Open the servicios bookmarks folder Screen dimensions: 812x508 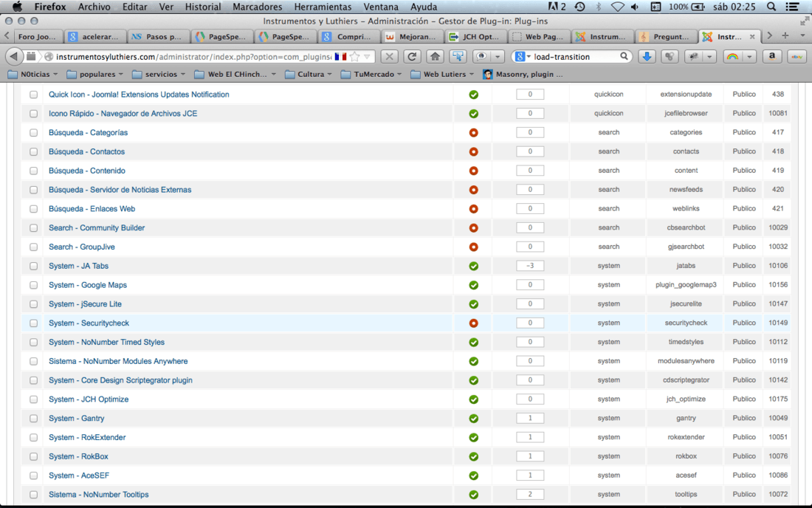[159, 75]
